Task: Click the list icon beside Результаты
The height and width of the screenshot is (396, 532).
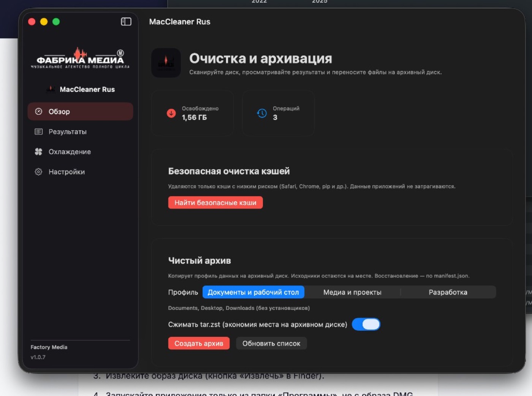Action: click(x=38, y=131)
